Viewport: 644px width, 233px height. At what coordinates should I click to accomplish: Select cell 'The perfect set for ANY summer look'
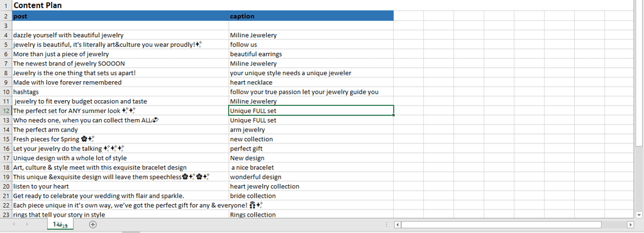120,111
